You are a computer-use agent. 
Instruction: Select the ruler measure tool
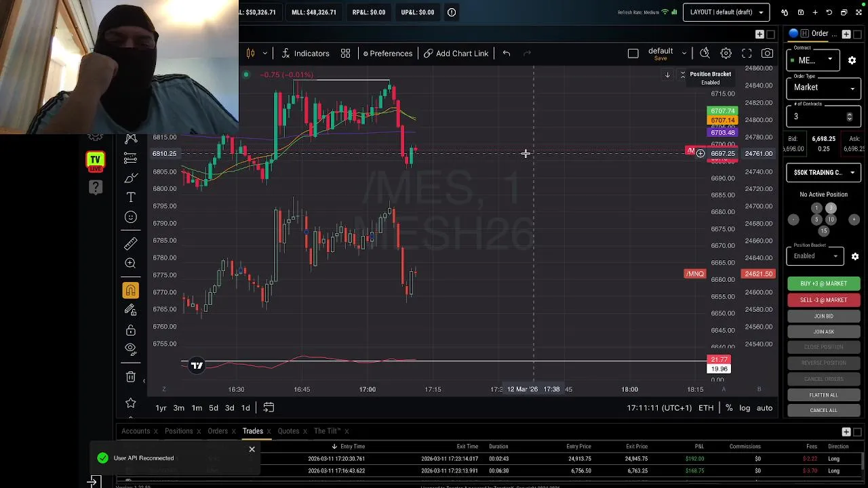(131, 243)
